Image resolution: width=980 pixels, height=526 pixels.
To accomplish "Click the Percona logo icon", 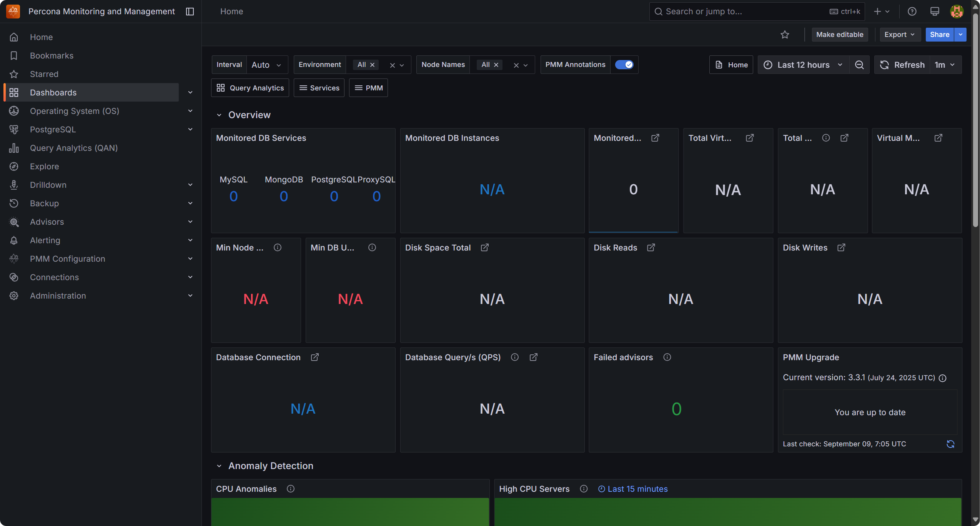I will (x=13, y=11).
